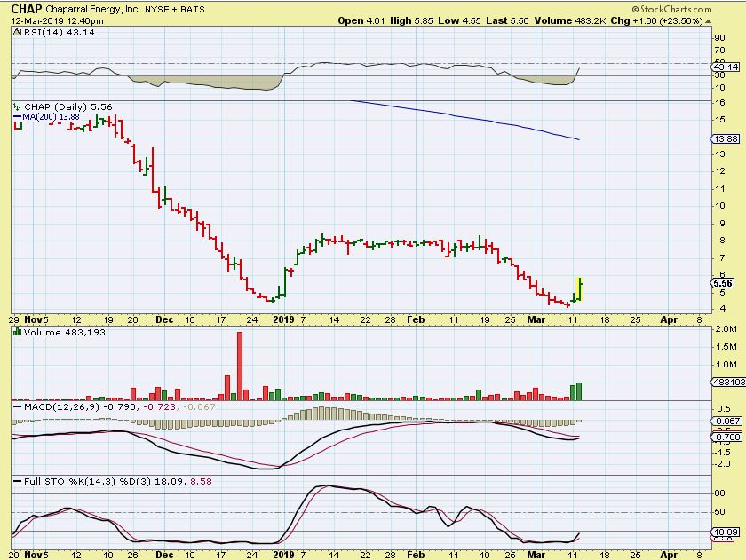Click the -0.067 MACD axis tag
Image resolution: width=746 pixels, height=560 pixels.
(727, 422)
